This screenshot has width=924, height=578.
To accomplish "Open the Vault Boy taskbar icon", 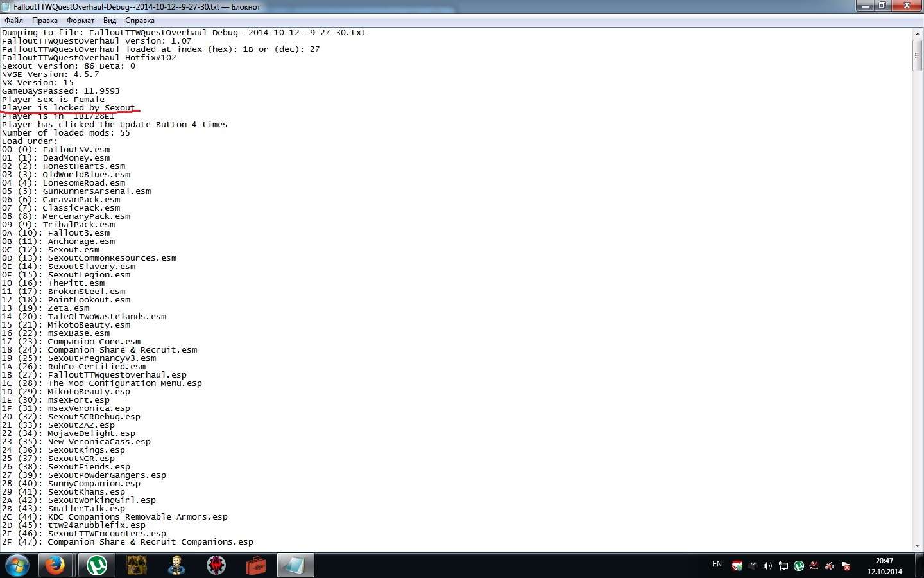I will [x=176, y=566].
